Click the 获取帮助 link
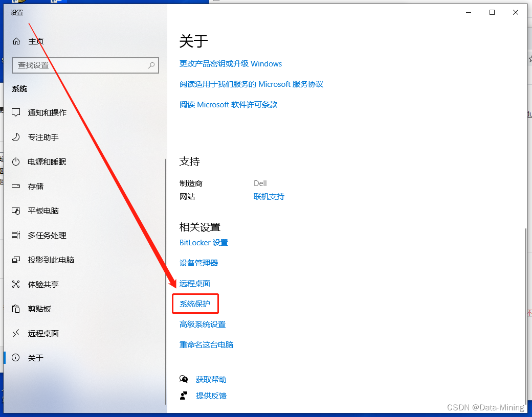This screenshot has width=532, height=417. pos(211,379)
